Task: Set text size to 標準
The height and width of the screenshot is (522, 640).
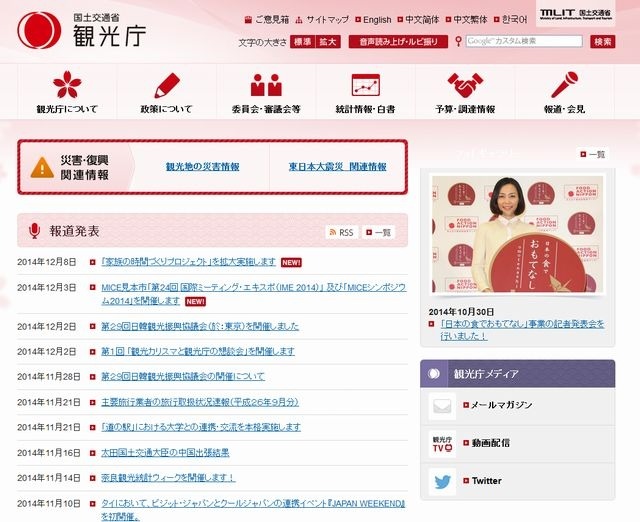Action: (x=302, y=42)
